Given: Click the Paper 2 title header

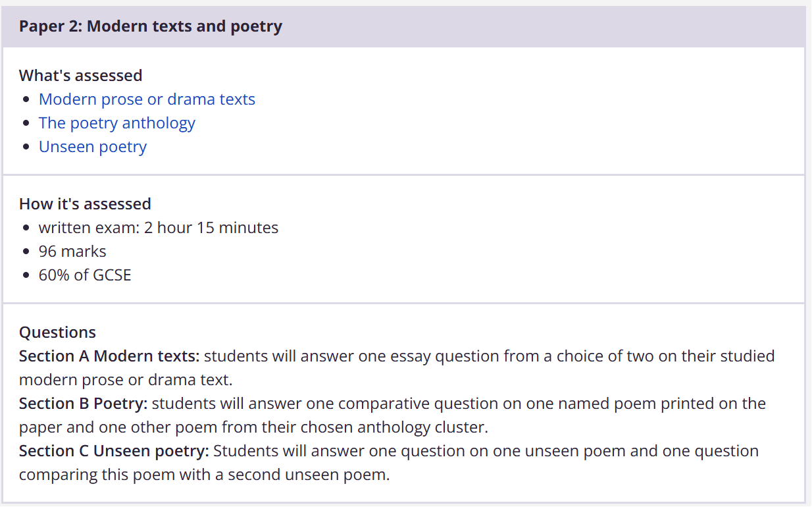Looking at the screenshot, I should tap(150, 26).
